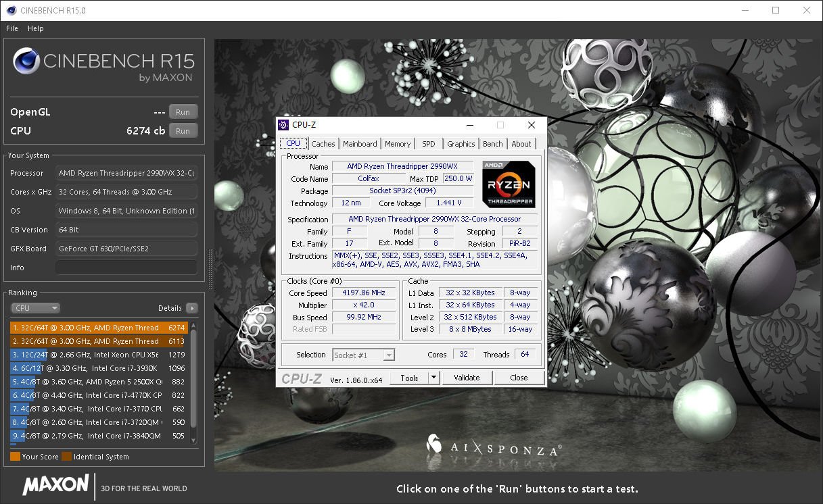Click the ranking list vertical scrollbar
This screenshot has height=504, width=823.
193,382
